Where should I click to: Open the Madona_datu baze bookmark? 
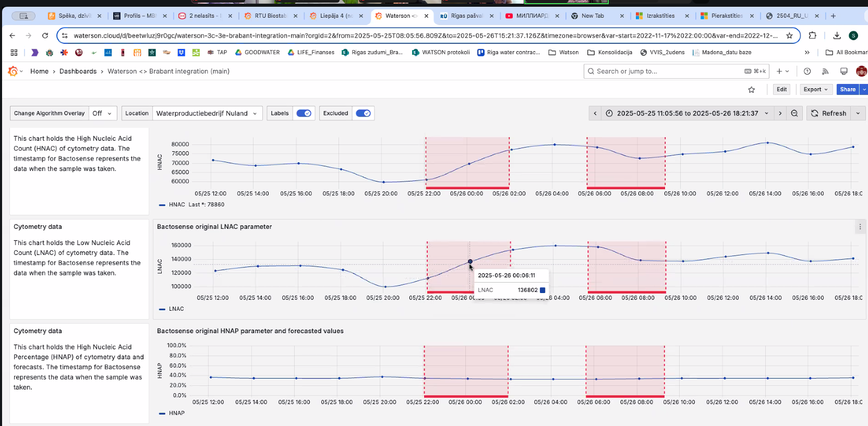tap(722, 52)
